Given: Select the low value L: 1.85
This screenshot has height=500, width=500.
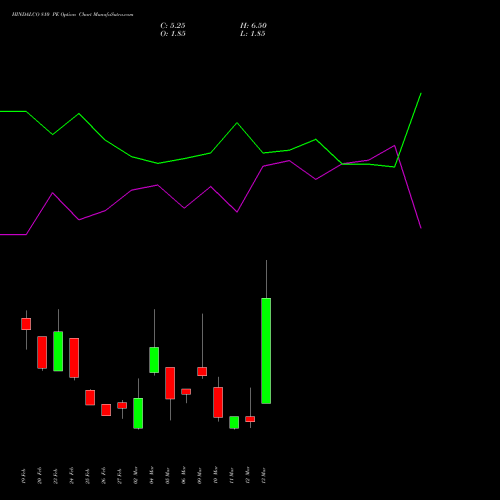Looking at the screenshot, I should click(x=253, y=34).
